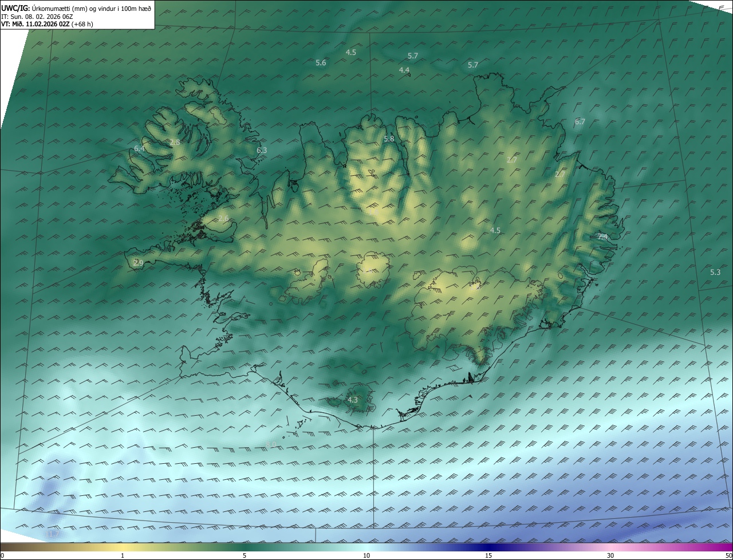The width and height of the screenshot is (733, 560).
Task: Click the 7.4 value on the east coast
Action: (602, 236)
